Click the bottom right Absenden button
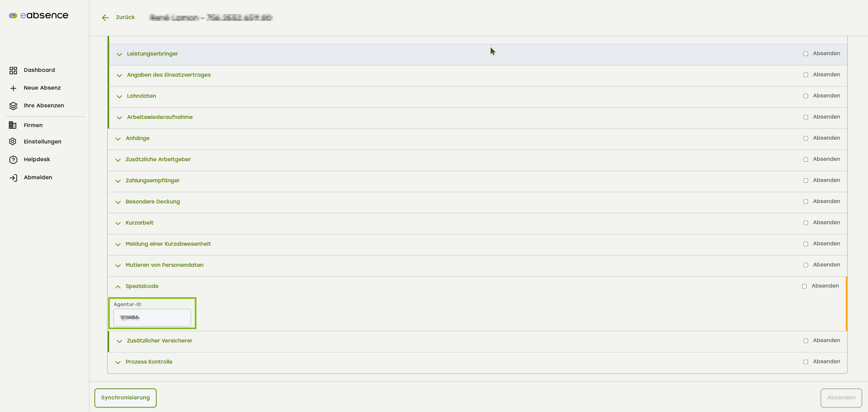 841,398
